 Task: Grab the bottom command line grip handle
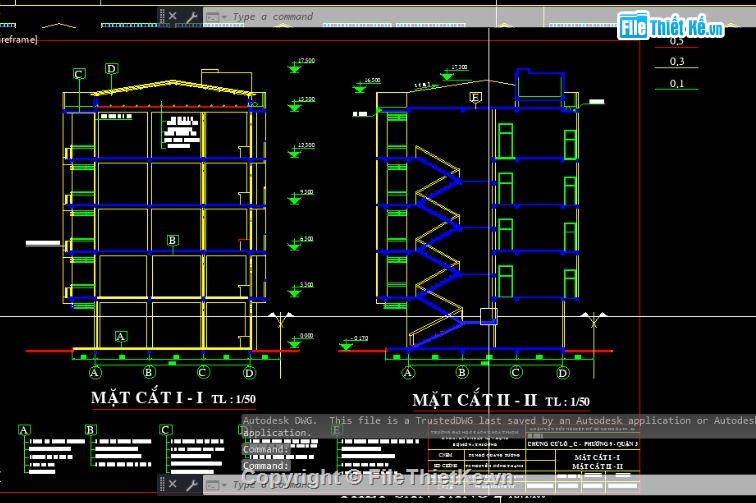[162, 484]
